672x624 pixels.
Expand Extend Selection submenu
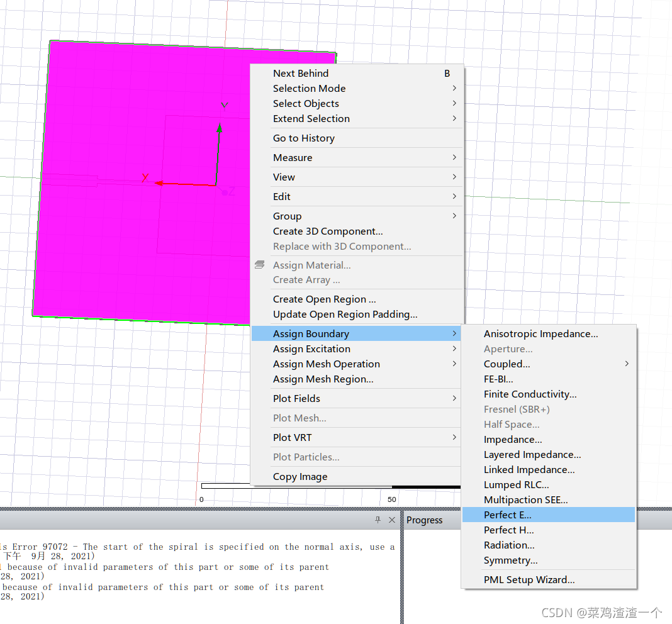[357, 118]
